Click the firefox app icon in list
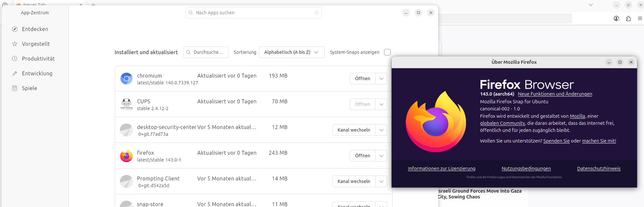Image resolution: width=644 pixels, height=207 pixels. point(126,156)
